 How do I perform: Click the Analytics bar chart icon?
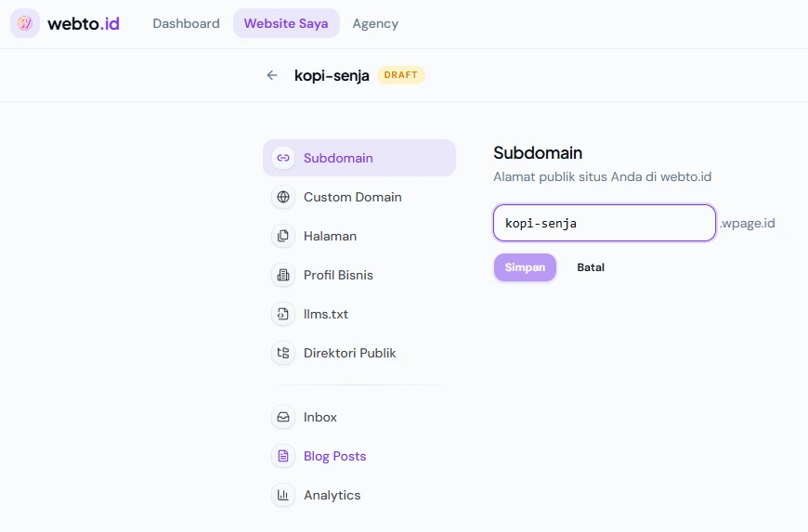pyautogui.click(x=283, y=495)
